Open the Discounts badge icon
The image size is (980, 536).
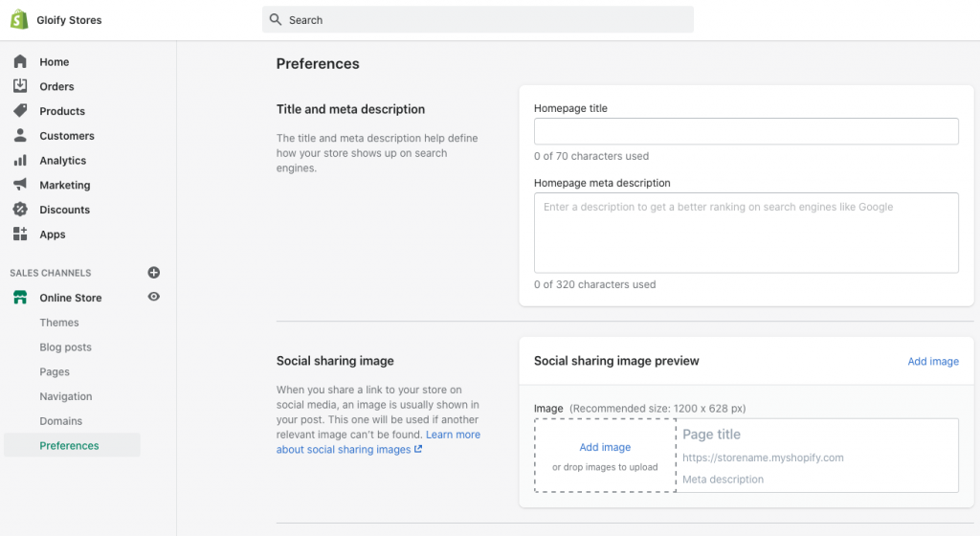click(x=20, y=210)
